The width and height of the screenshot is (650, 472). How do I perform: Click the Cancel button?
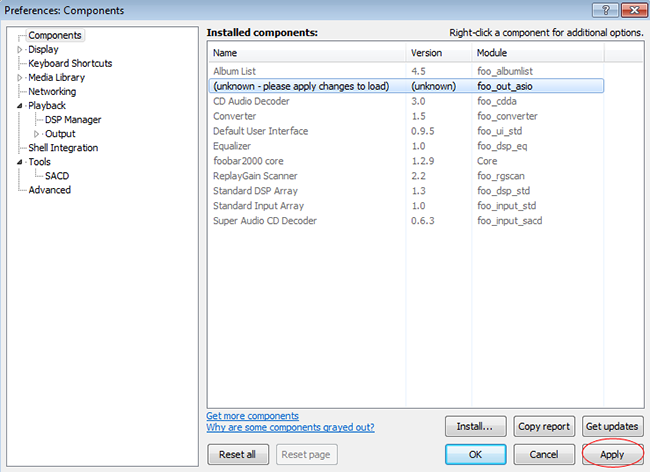pyautogui.click(x=544, y=455)
